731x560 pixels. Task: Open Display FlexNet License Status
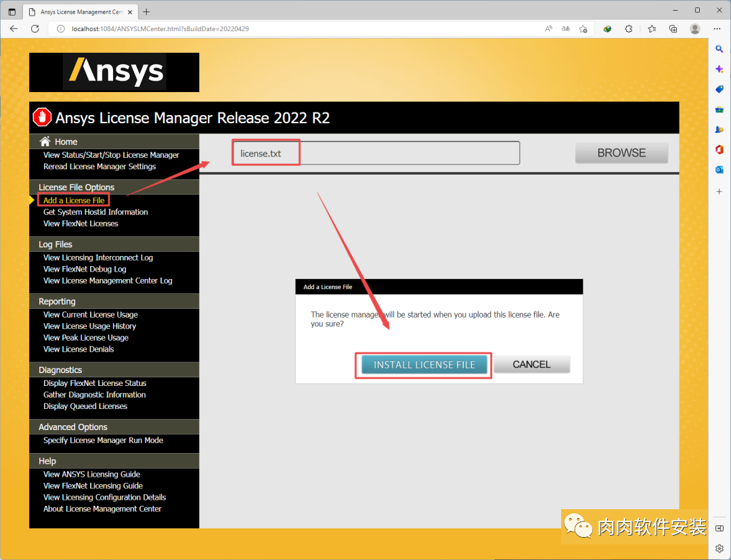pos(95,383)
